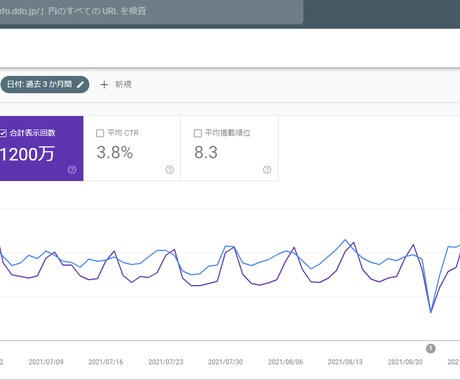
Task: Click the annotation marker 1 on chart
Action: 431,349
